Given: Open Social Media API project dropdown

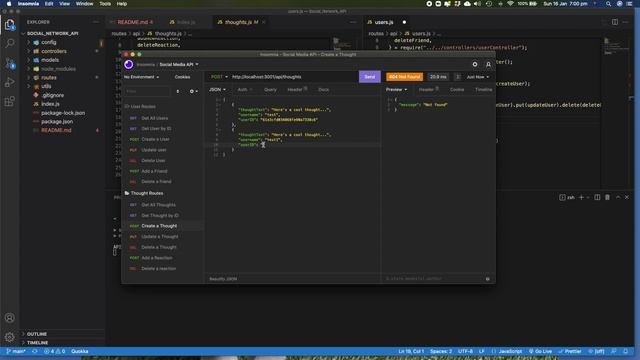Looking at the screenshot, I should pyautogui.click(x=179, y=64).
